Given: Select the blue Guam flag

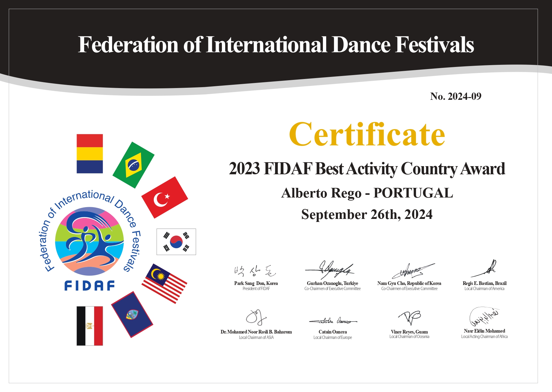Looking at the screenshot, I should (x=132, y=315).
